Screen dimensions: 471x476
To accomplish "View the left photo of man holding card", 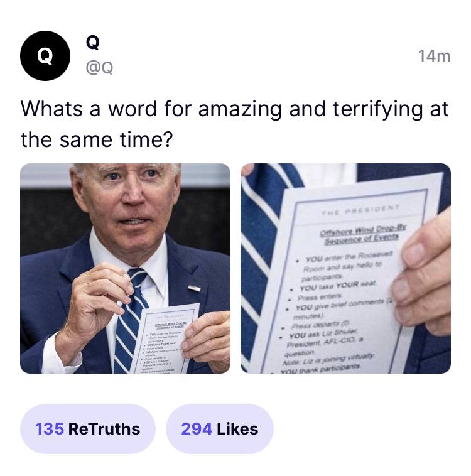I will click(x=125, y=268).
